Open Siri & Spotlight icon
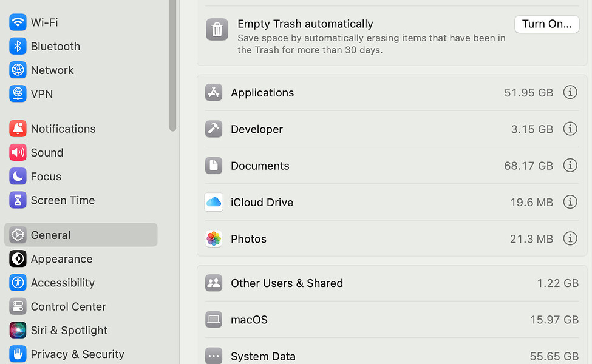 tap(18, 330)
